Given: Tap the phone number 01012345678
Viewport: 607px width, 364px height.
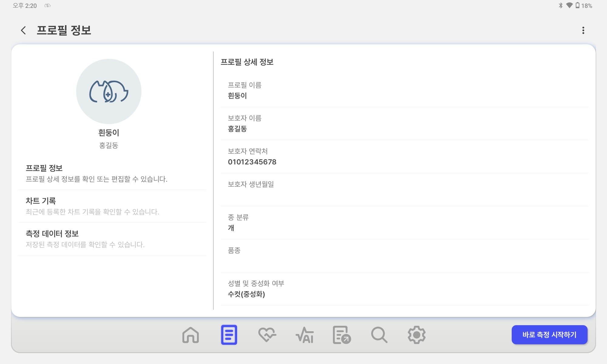Looking at the screenshot, I should tap(252, 162).
